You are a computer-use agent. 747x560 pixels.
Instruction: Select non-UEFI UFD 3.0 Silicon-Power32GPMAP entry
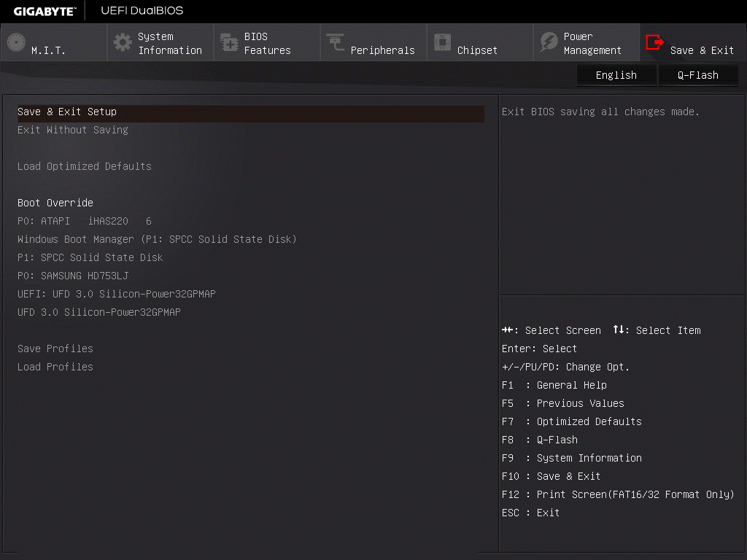pyautogui.click(x=99, y=312)
